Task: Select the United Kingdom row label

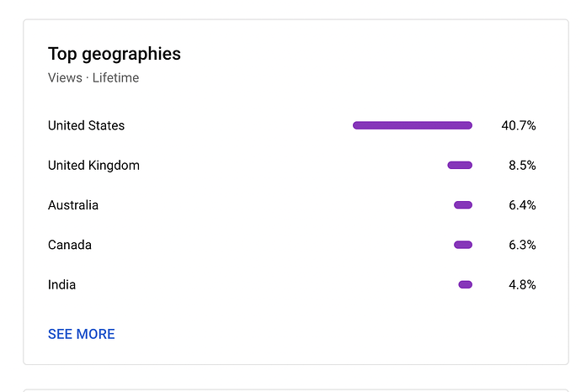Action: click(93, 166)
